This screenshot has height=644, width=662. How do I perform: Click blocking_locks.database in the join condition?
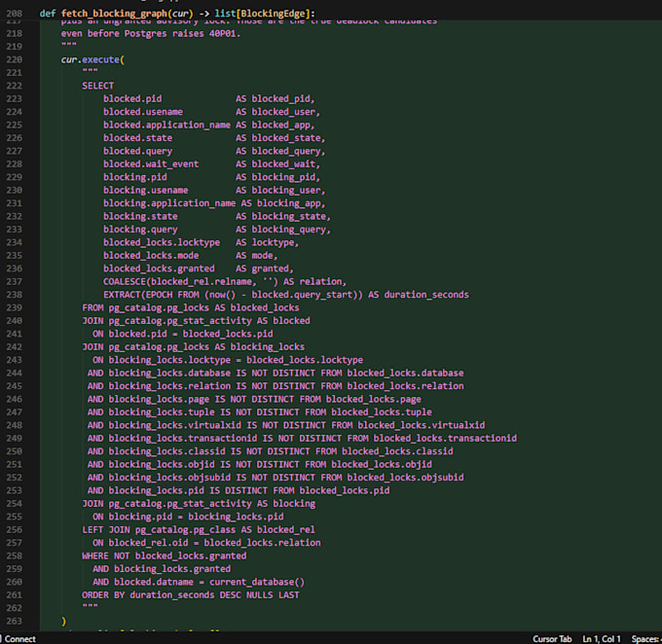pos(169,373)
